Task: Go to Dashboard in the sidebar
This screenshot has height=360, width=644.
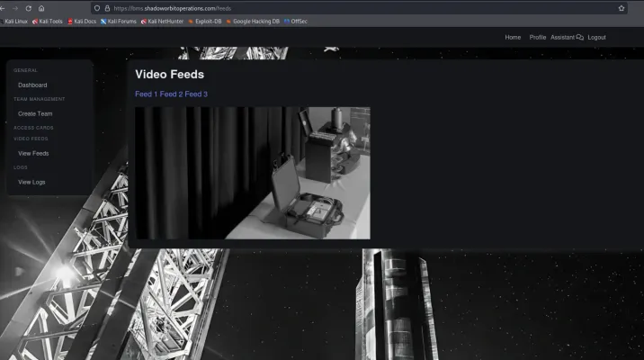Action: 32,85
